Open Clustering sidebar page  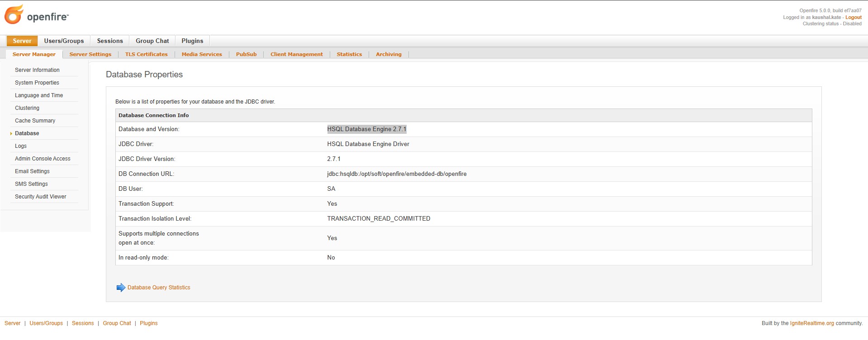tap(27, 108)
